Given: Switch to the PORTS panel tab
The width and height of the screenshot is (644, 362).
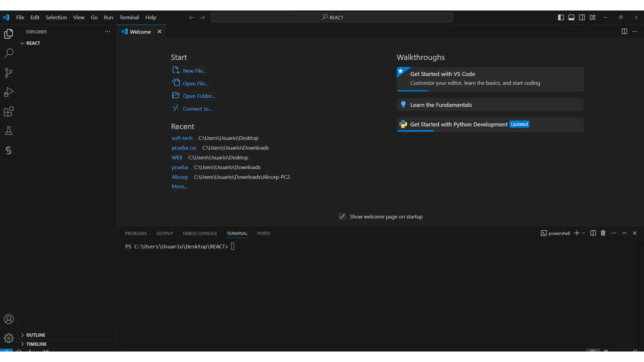Looking at the screenshot, I should pyautogui.click(x=264, y=233).
